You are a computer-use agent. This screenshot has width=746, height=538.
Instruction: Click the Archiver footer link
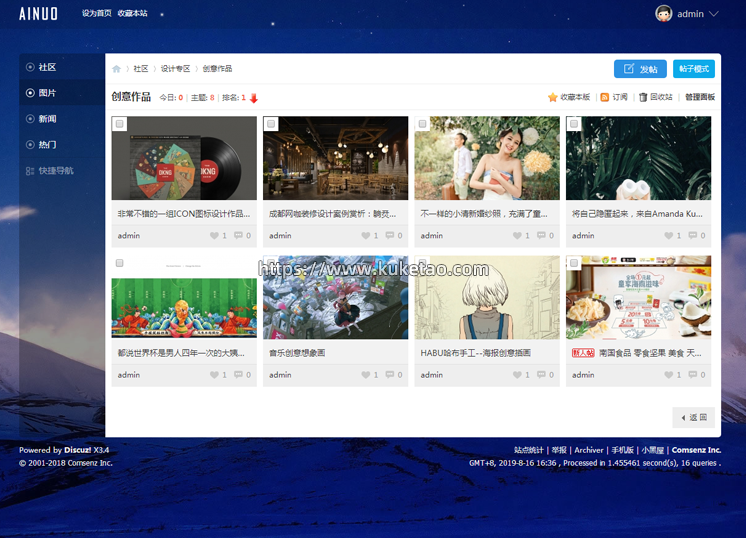tap(589, 450)
